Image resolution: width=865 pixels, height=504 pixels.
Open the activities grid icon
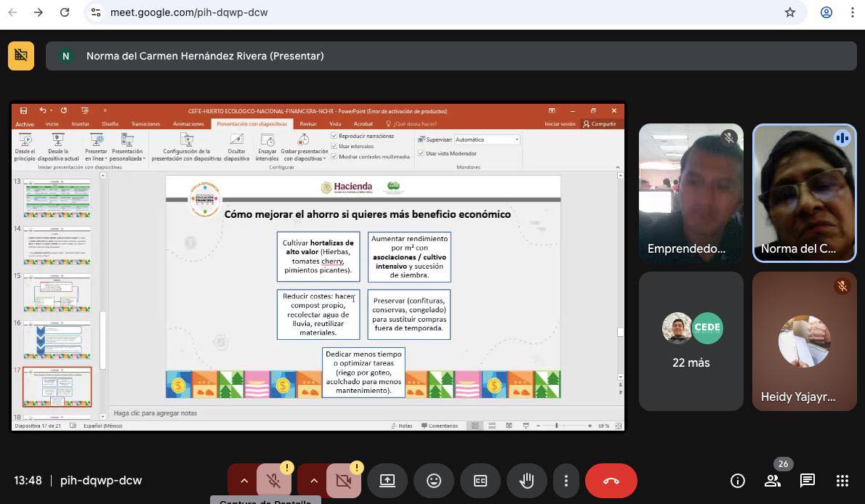tap(842, 481)
